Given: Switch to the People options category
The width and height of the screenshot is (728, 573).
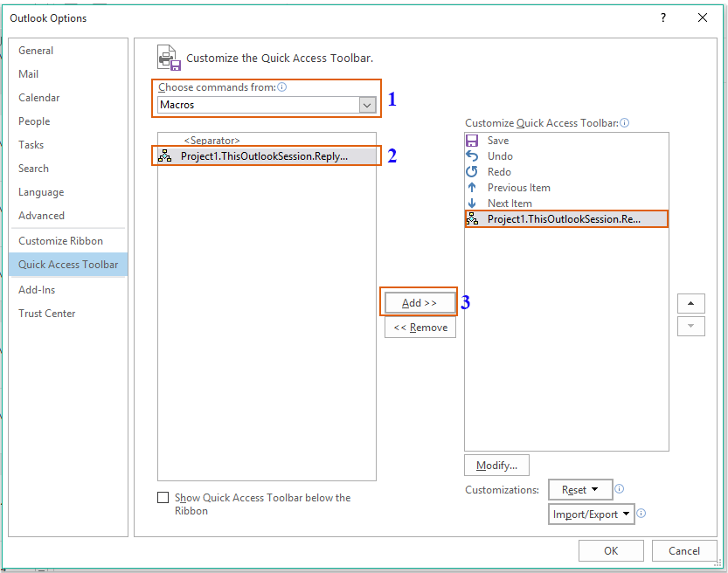Looking at the screenshot, I should (68, 121).
